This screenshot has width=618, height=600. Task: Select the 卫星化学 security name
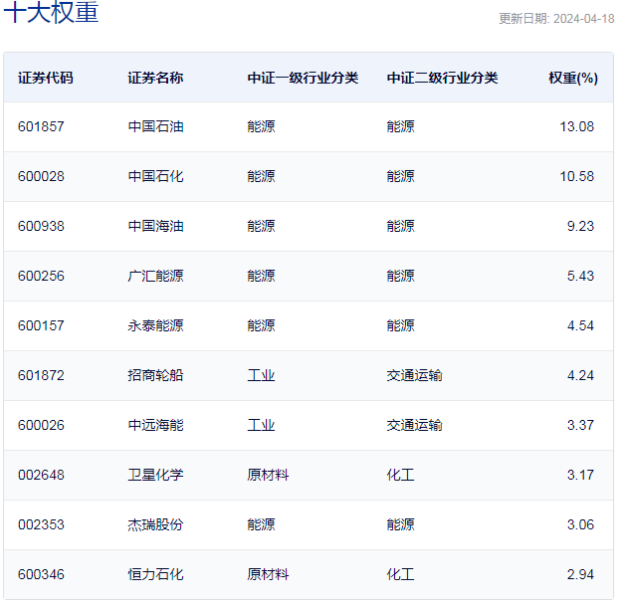click(x=155, y=475)
